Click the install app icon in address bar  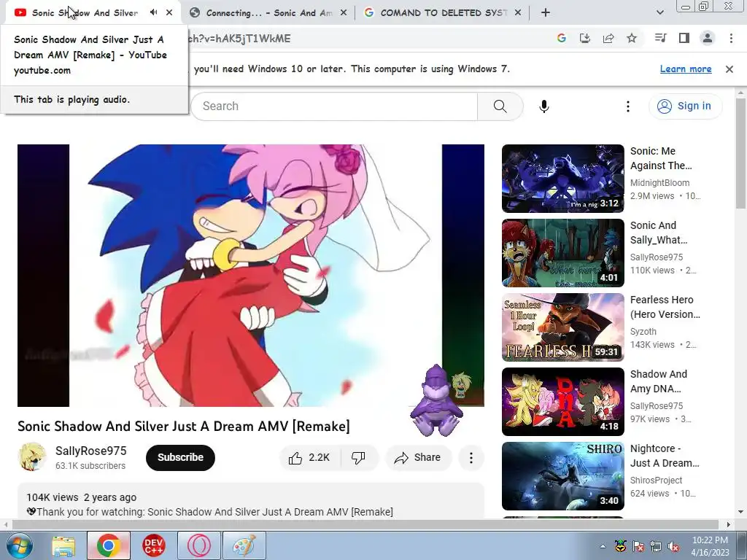585,38
